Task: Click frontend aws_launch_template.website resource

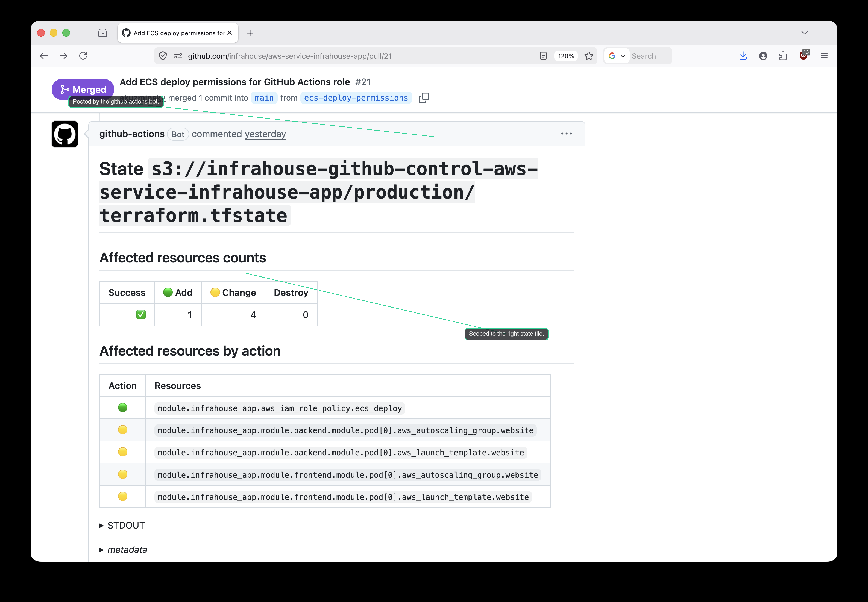Action: (x=343, y=497)
